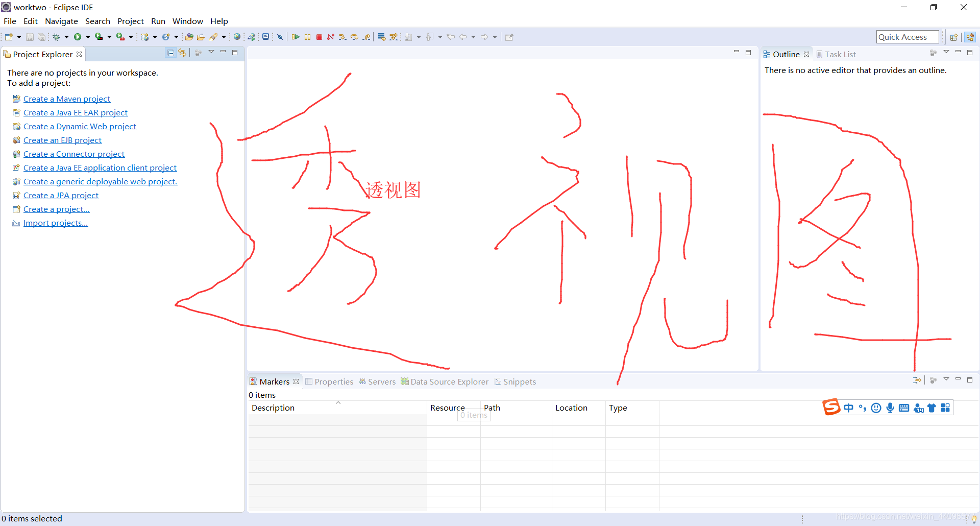Click the New file wizard icon

tap(9, 37)
